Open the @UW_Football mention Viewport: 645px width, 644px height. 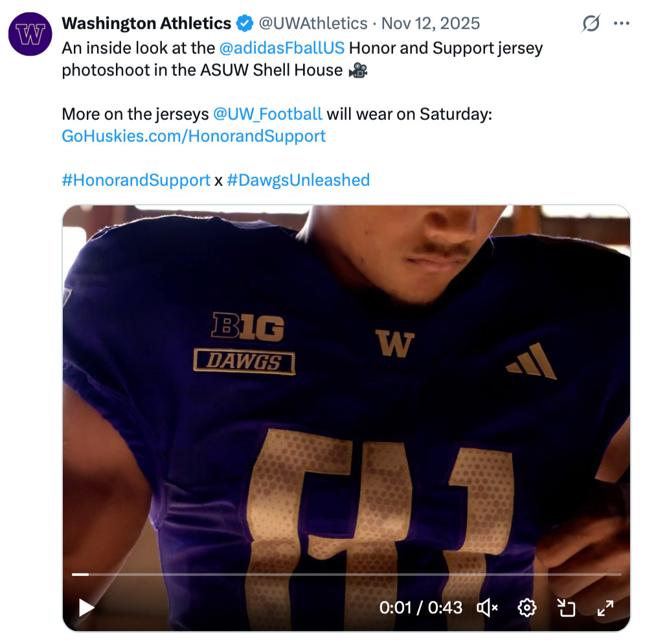(267, 114)
